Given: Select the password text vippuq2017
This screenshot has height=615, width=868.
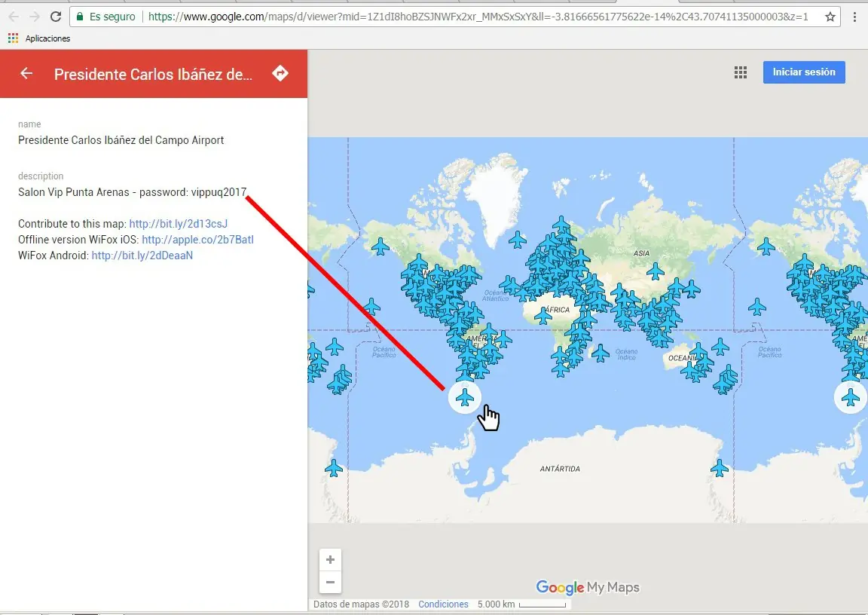Looking at the screenshot, I should 219,192.
